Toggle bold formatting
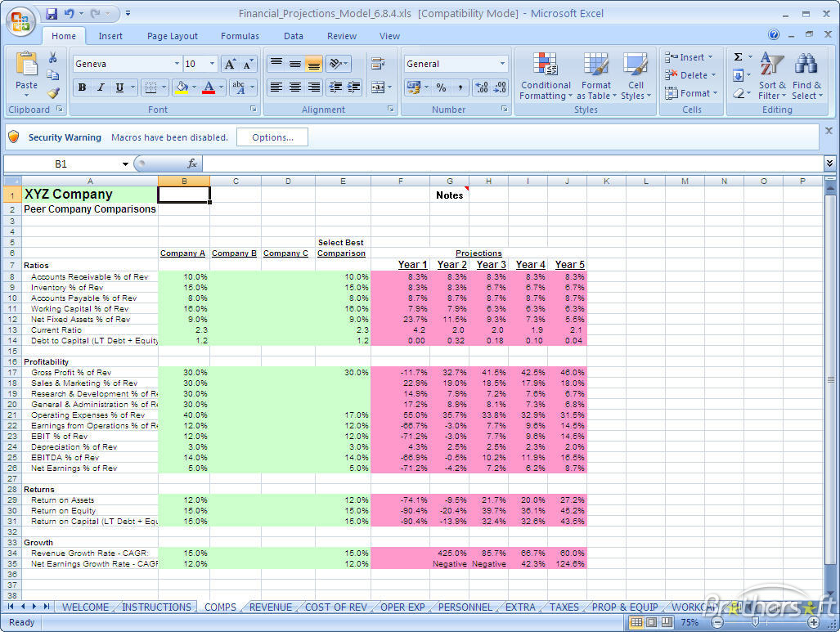840x632 pixels. tap(82, 87)
